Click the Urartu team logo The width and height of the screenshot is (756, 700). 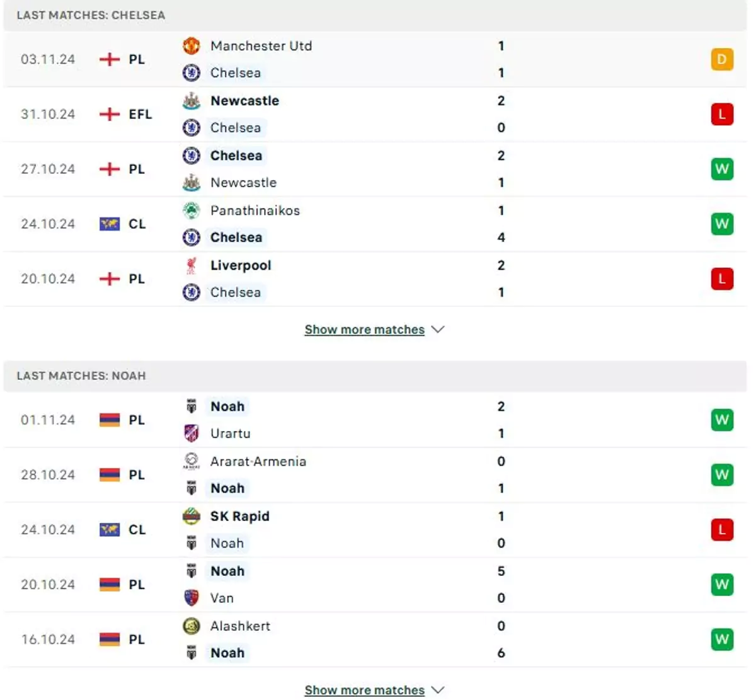pos(192,433)
